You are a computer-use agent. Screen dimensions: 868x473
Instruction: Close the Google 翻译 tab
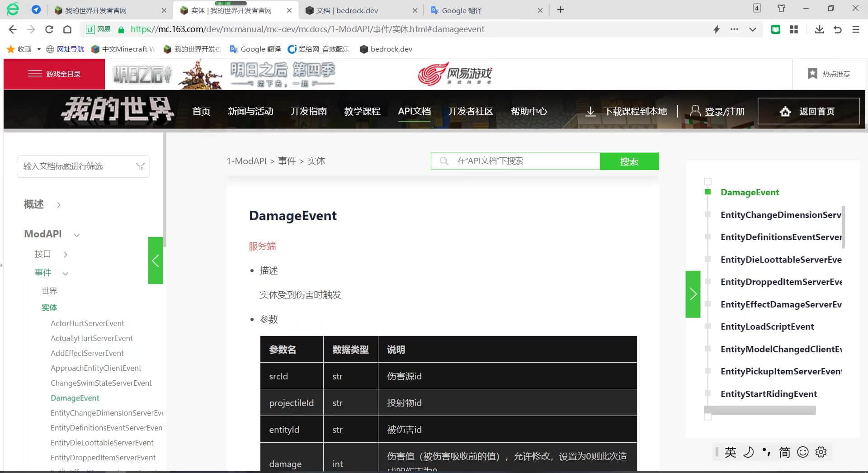[540, 10]
